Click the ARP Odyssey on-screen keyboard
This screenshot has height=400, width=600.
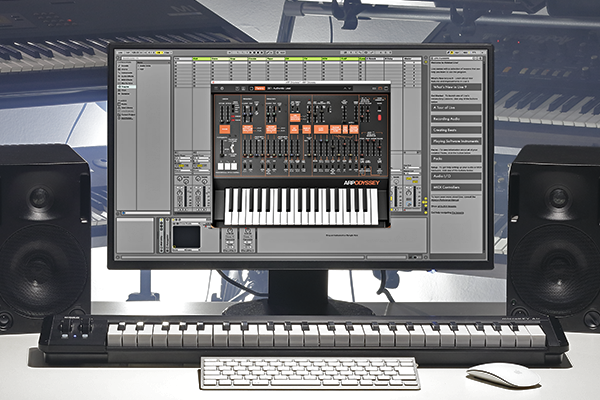301,206
